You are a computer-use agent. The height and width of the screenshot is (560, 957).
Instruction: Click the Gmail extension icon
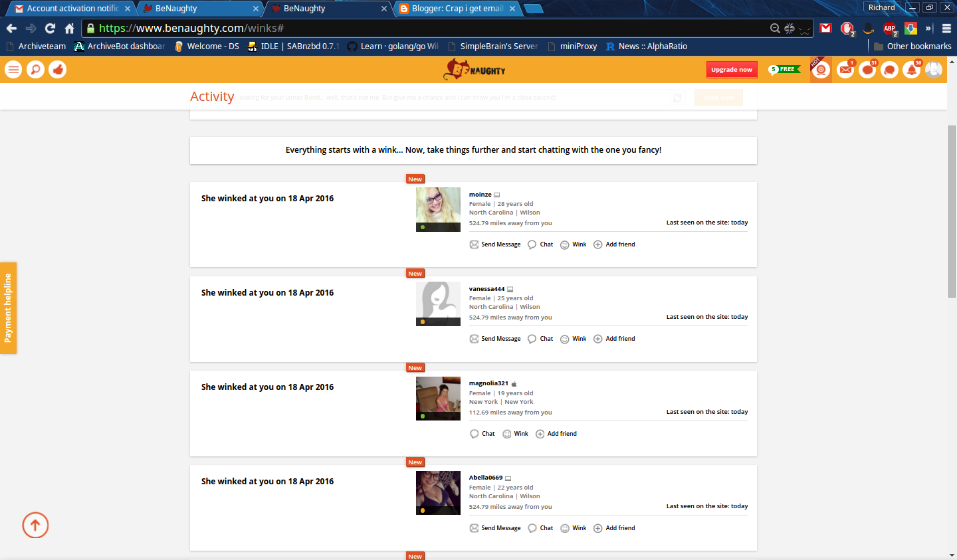point(825,28)
